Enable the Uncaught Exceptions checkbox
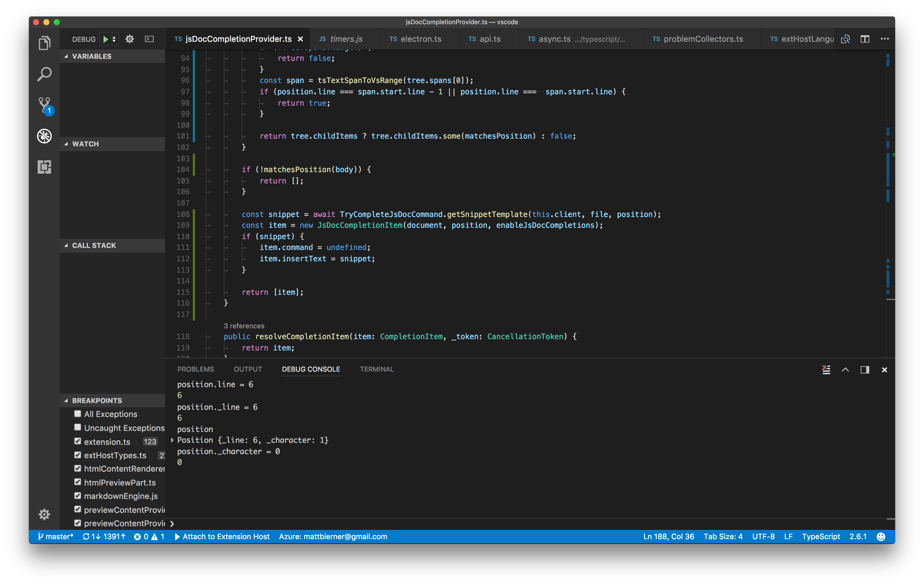The width and height of the screenshot is (924, 585). 78,427
